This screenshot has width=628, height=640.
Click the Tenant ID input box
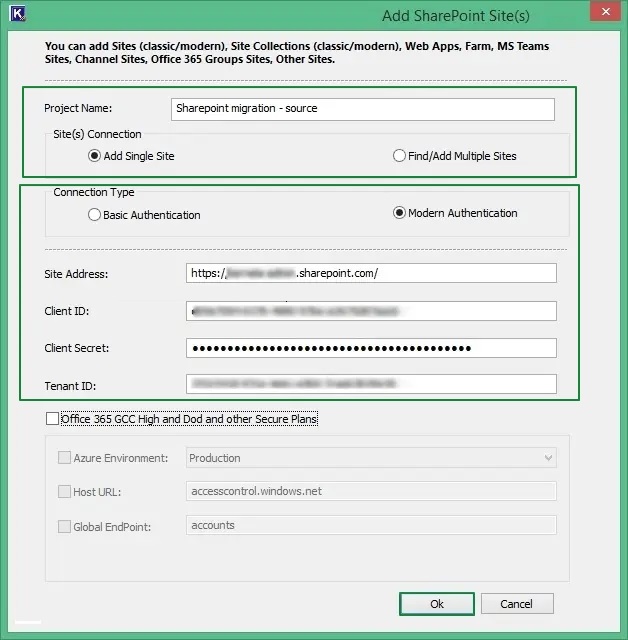[x=371, y=384]
